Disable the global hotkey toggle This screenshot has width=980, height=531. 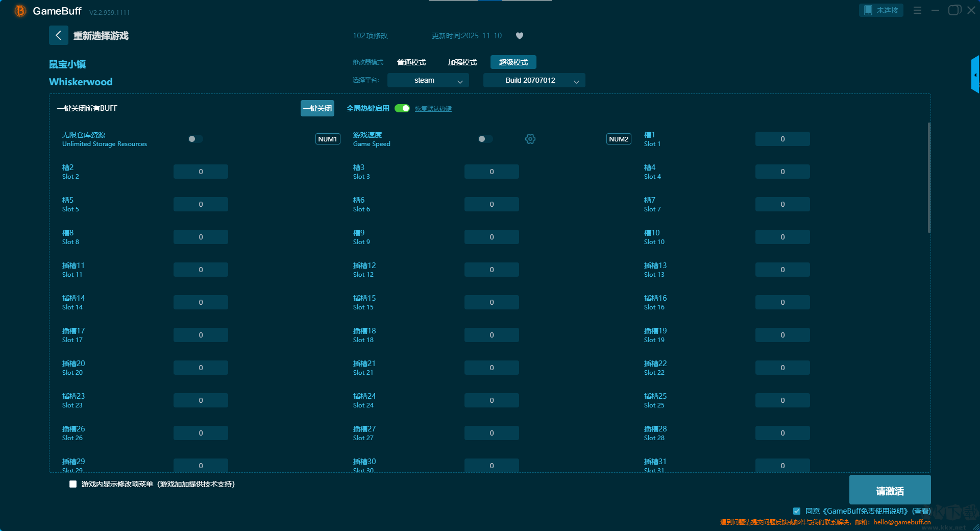[x=402, y=108]
